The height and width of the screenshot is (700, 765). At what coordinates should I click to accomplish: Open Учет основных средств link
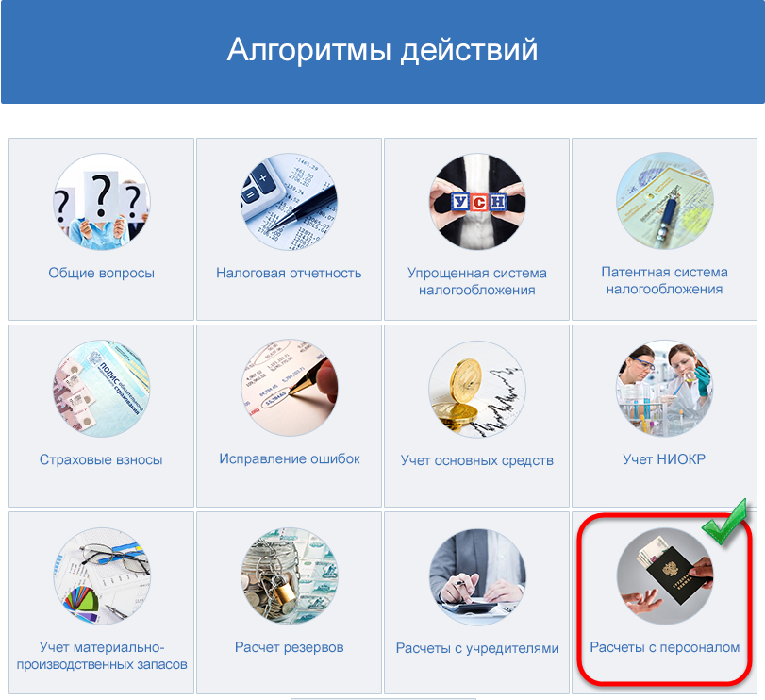(477, 460)
